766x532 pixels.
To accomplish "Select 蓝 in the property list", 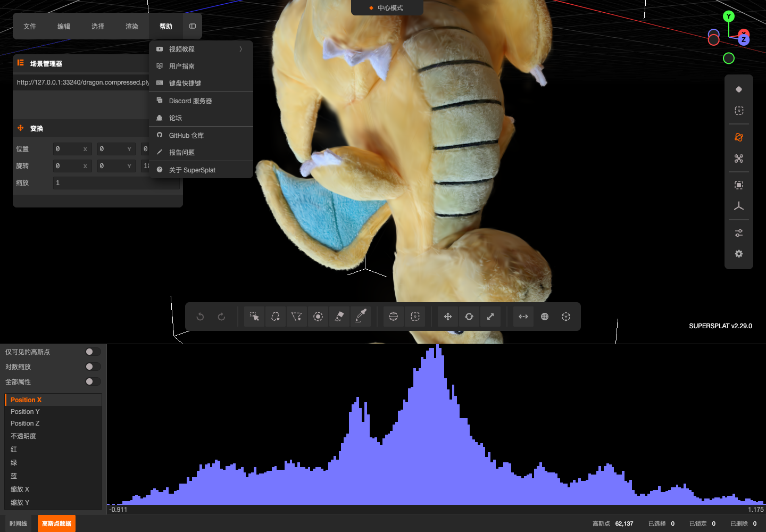I will coord(53,476).
